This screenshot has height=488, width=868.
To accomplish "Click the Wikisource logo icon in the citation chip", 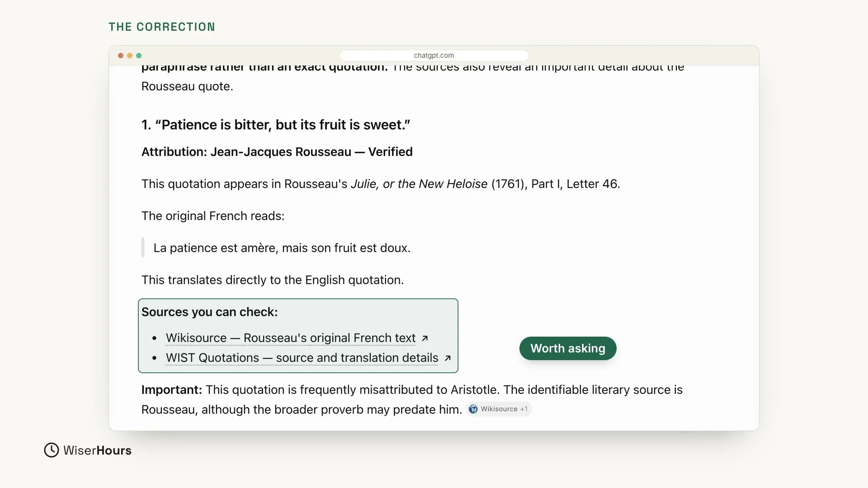I will tap(473, 409).
